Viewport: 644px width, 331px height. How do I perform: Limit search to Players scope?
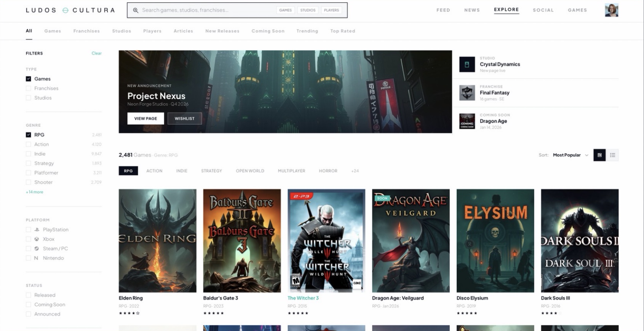click(331, 10)
